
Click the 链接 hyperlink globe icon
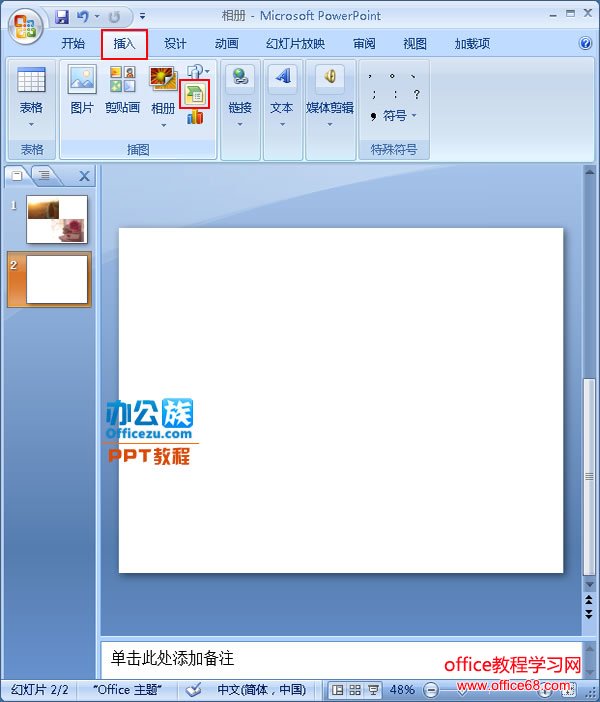click(x=240, y=77)
